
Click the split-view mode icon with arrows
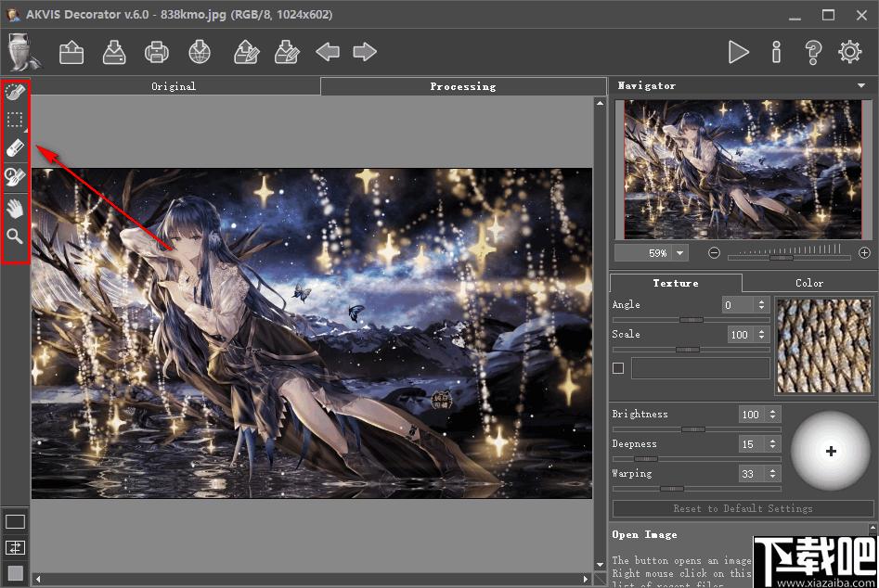(x=15, y=547)
